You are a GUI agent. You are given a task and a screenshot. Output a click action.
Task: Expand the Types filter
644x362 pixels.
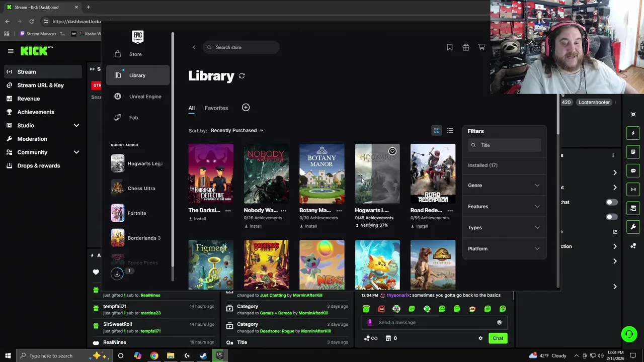[504, 228]
